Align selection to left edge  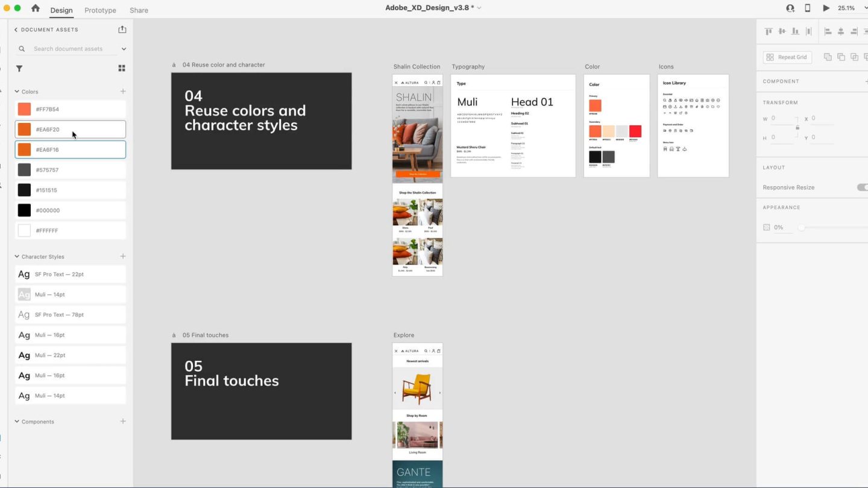coord(828,31)
